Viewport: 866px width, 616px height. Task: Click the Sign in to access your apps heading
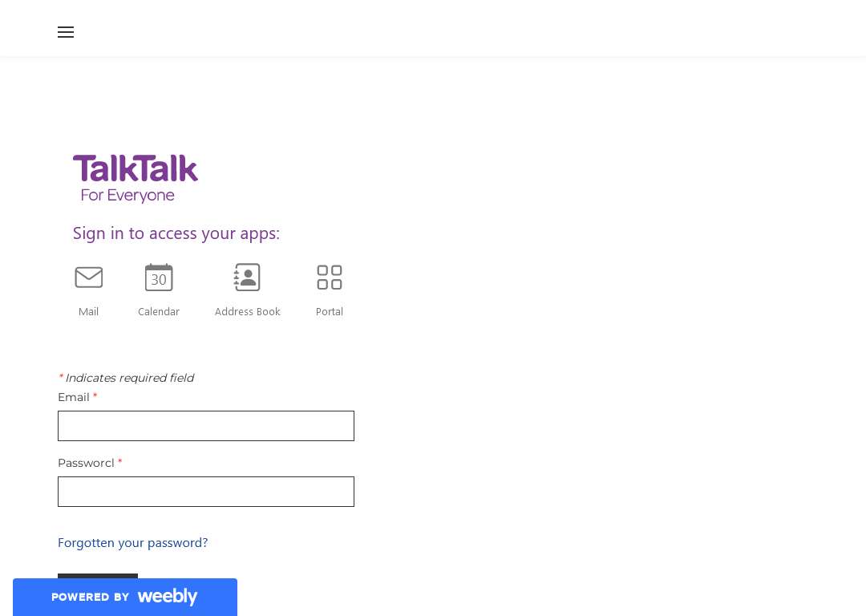click(x=176, y=233)
